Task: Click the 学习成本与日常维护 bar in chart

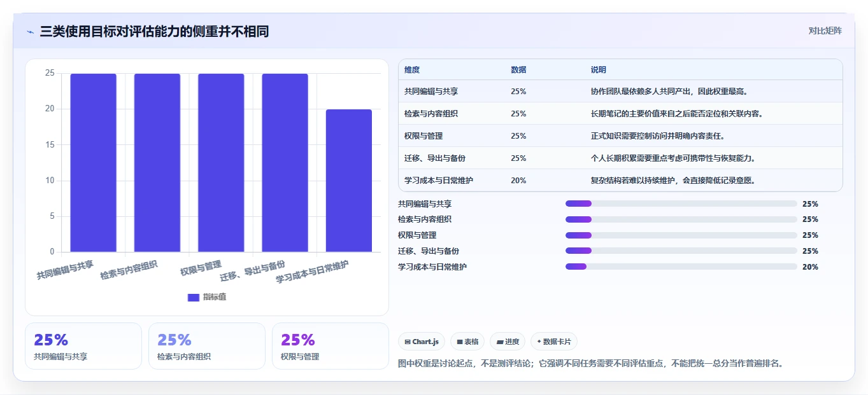Action: tap(349, 181)
